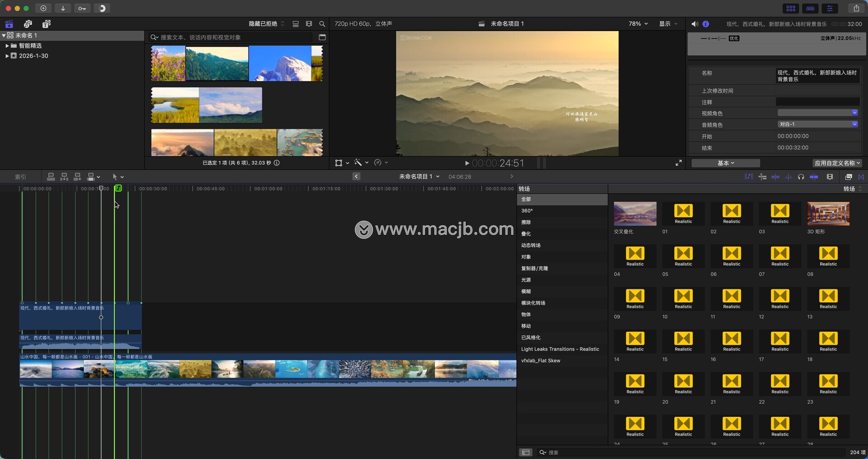868x459 pixels.
Task: Click the 应用自定义名称 button
Action: pos(837,163)
